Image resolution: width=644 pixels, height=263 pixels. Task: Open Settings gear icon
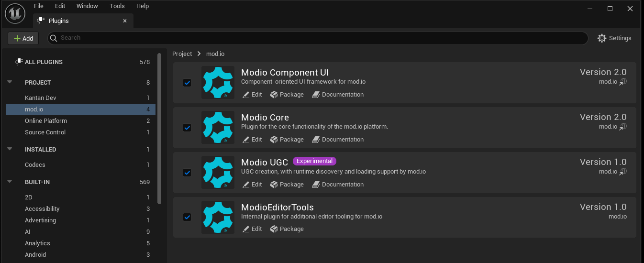(x=602, y=38)
